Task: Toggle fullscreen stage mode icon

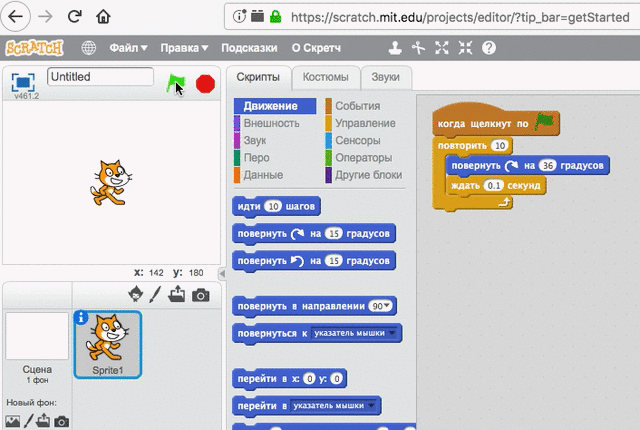Action: coord(21,81)
